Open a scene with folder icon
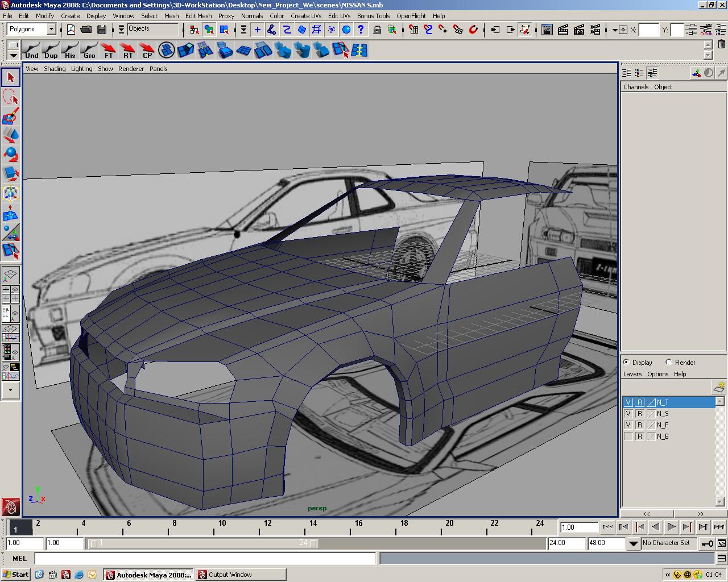Image resolution: width=728 pixels, height=582 pixels. pyautogui.click(x=86, y=30)
